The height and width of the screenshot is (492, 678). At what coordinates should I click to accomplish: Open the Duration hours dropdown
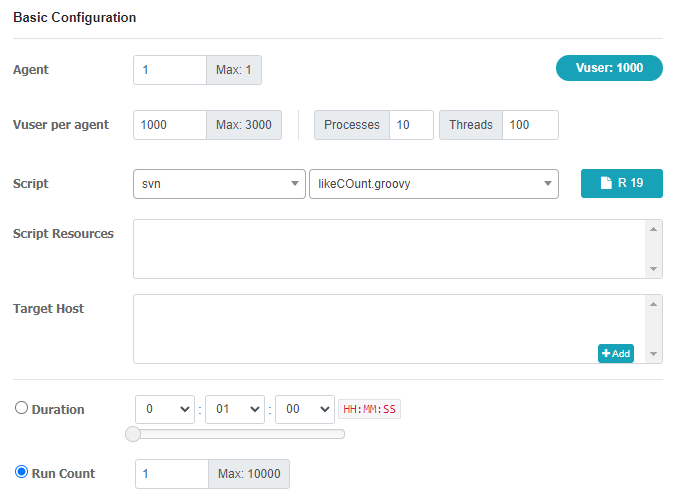pyautogui.click(x=165, y=409)
